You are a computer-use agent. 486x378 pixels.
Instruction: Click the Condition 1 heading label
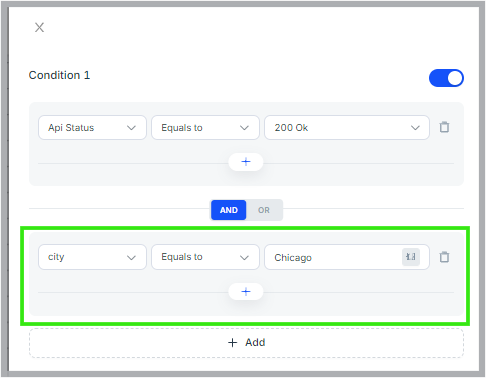click(x=59, y=75)
